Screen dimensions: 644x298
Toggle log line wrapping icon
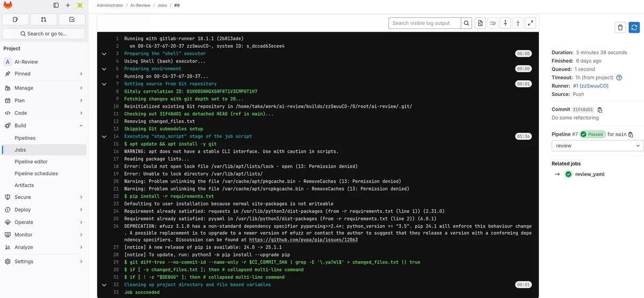[x=492, y=23]
